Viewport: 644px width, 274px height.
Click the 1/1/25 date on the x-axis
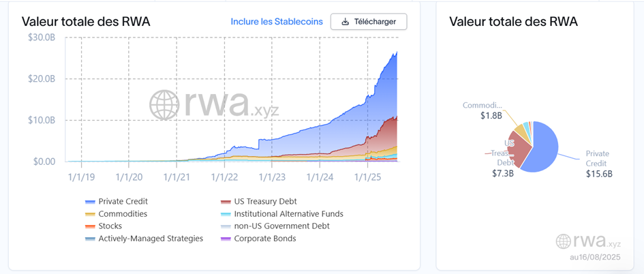pos(367,177)
